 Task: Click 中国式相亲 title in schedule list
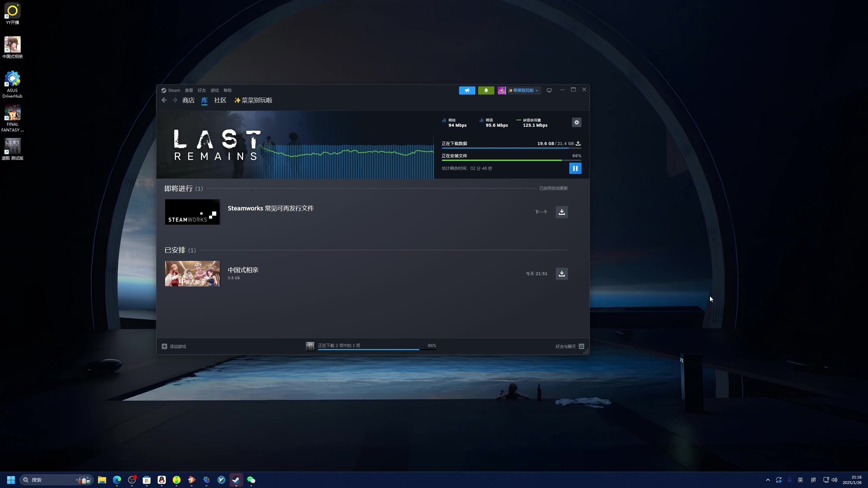(243, 270)
